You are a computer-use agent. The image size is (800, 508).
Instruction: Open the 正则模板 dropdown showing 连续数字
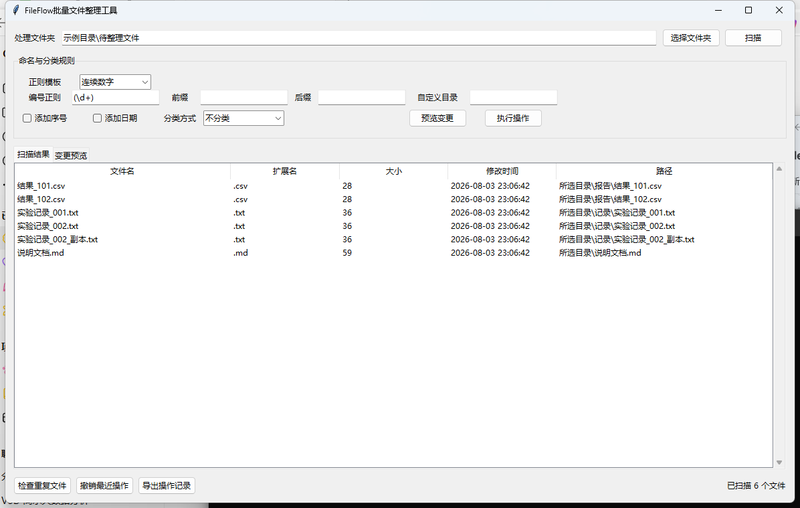tap(115, 82)
